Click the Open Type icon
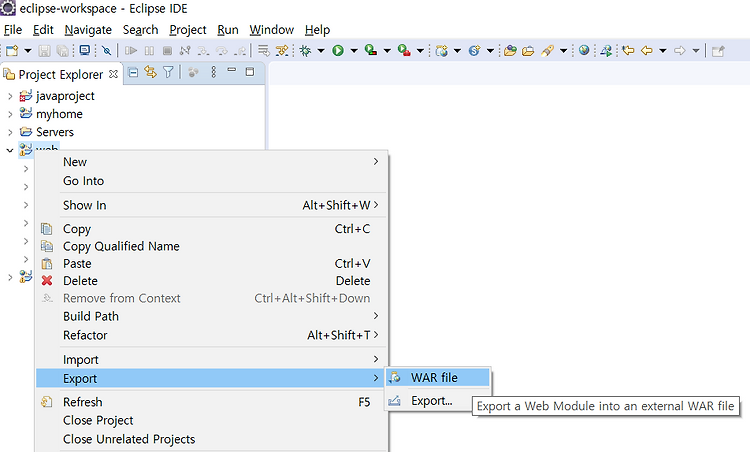This screenshot has height=452, width=750. click(510, 50)
